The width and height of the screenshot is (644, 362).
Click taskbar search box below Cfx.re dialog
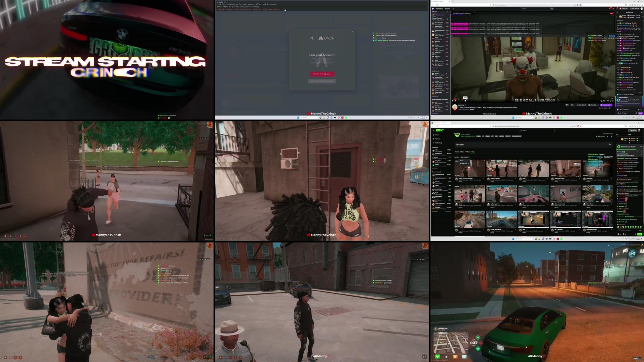click(309, 118)
